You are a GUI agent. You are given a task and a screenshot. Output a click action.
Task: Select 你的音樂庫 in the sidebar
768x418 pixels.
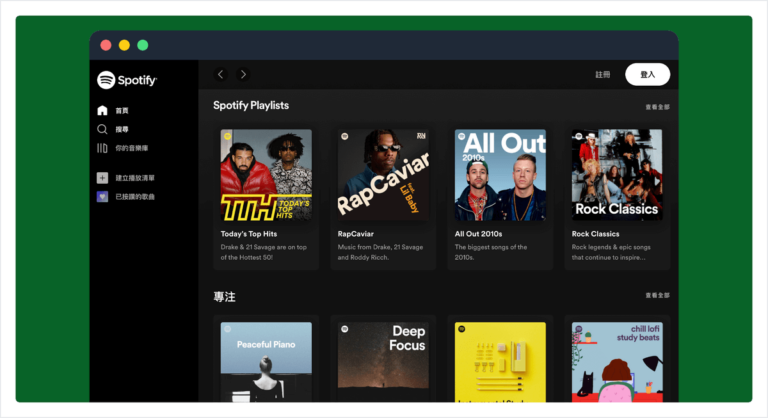pos(132,148)
